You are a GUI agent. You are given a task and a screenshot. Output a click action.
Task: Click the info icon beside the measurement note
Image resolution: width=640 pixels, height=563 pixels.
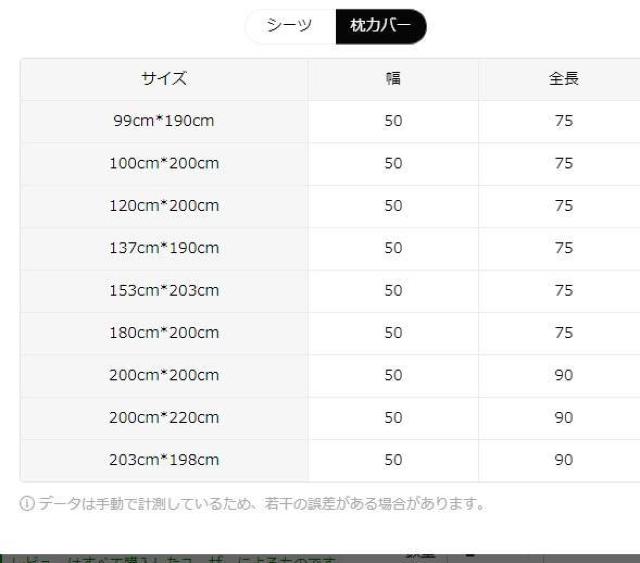point(26,504)
